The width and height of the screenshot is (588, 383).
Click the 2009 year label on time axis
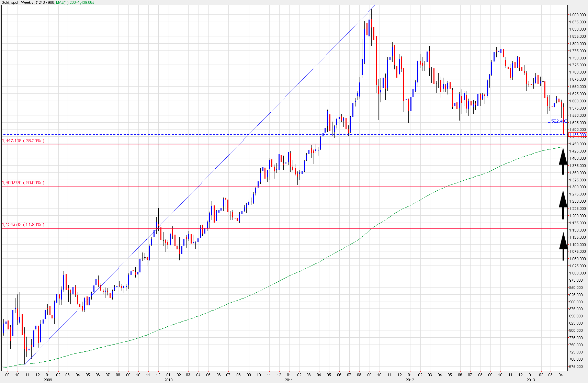(x=48, y=380)
